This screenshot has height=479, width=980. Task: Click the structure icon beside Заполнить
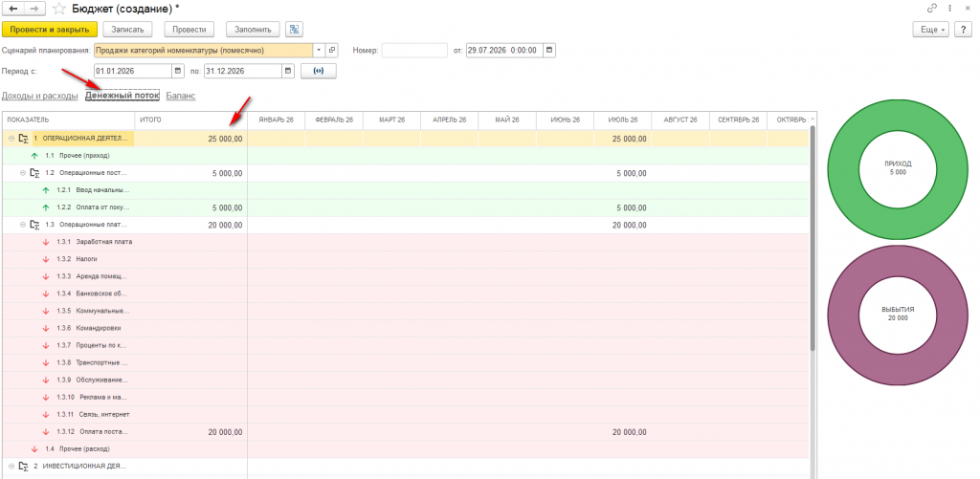point(295,30)
